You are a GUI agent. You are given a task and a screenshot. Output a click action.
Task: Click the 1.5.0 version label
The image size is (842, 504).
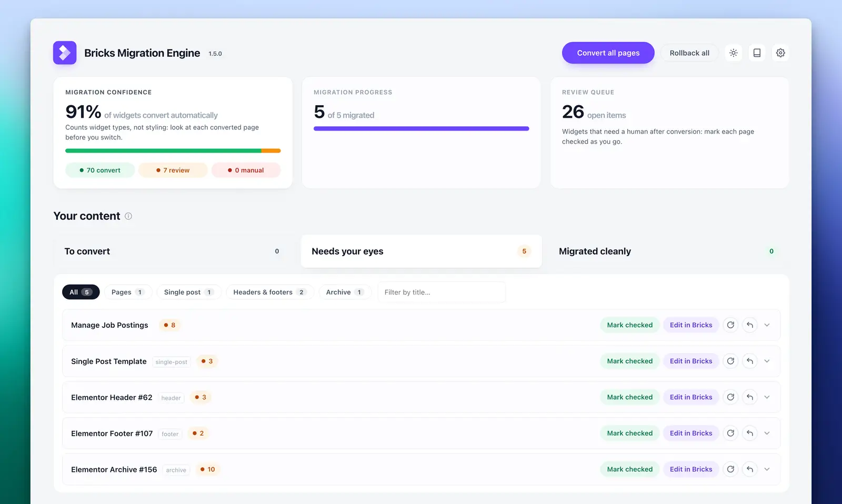point(215,54)
